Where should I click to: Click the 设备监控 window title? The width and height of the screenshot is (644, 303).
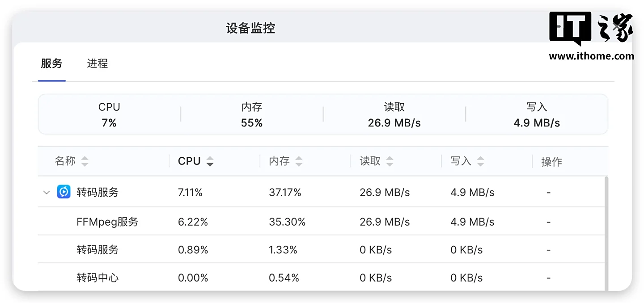click(x=250, y=28)
